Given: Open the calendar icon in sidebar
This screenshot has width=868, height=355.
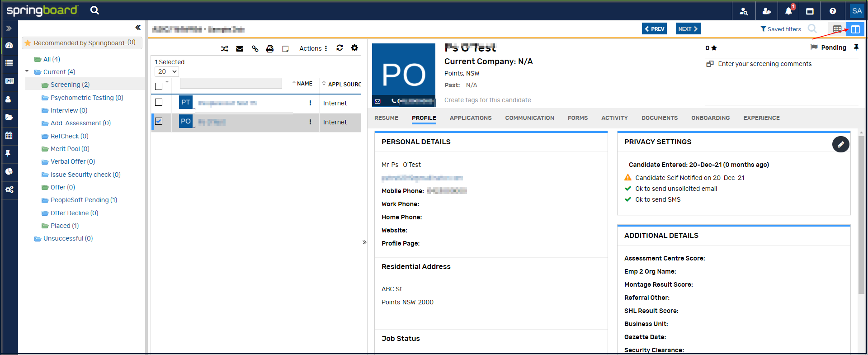Looking at the screenshot, I should 9,135.
